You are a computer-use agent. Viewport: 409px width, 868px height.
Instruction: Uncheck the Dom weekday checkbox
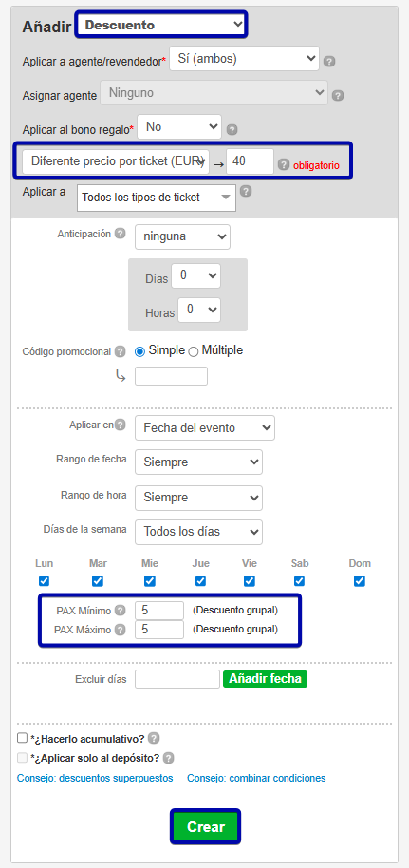coord(360,581)
